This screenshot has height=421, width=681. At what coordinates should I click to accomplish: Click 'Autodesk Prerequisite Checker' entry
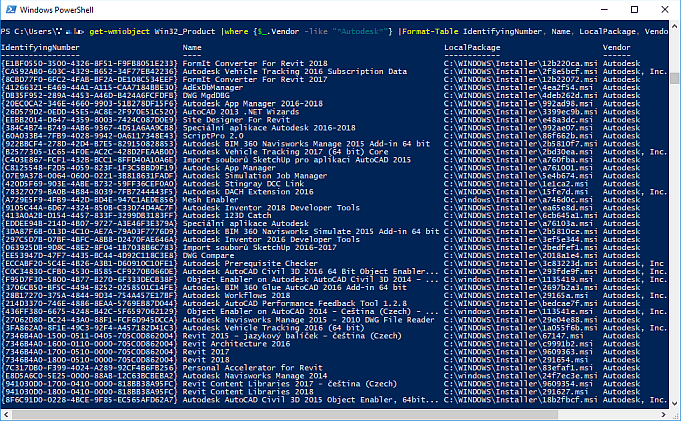click(250, 263)
